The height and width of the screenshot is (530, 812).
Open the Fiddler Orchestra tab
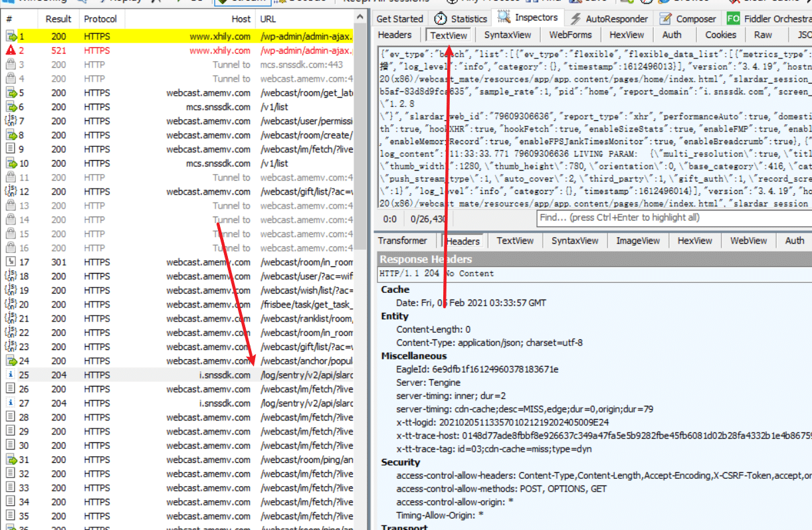769,19
